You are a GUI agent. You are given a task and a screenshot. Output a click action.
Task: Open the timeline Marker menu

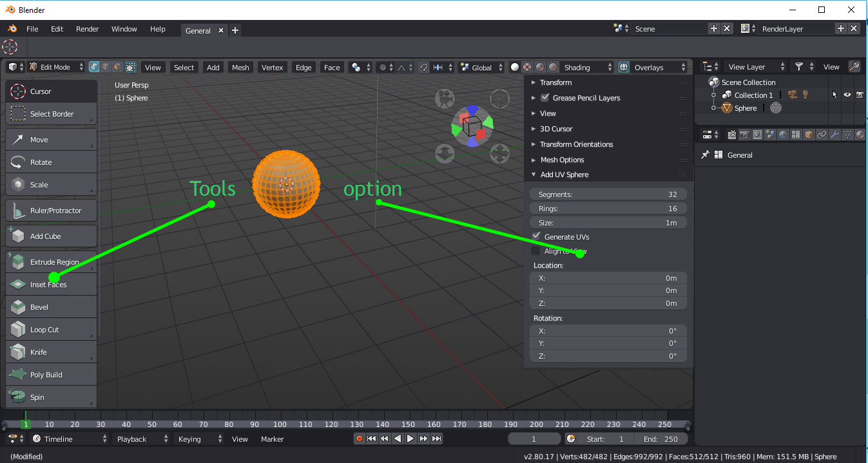pos(272,439)
